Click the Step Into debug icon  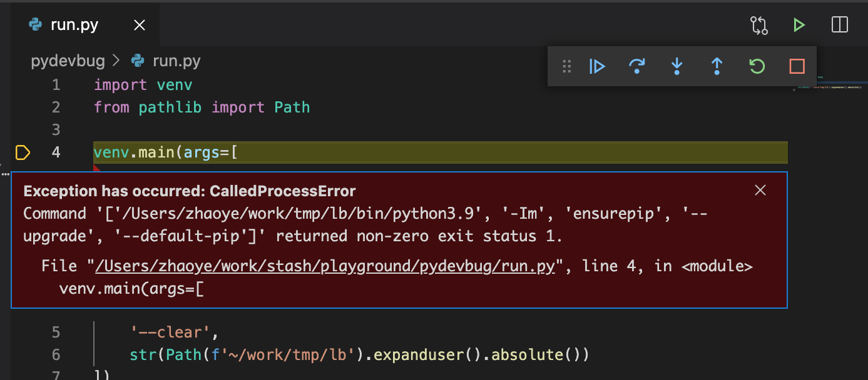677,66
